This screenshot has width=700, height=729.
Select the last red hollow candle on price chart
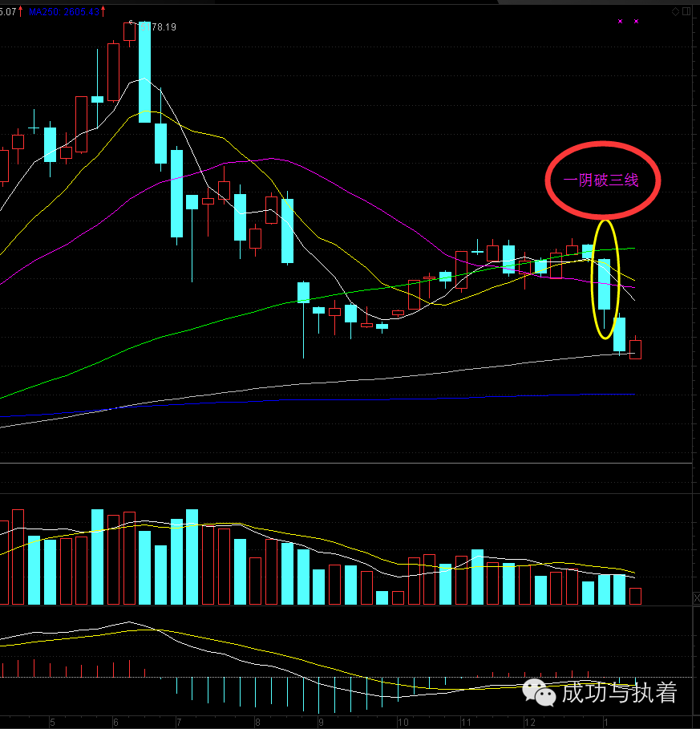point(635,349)
